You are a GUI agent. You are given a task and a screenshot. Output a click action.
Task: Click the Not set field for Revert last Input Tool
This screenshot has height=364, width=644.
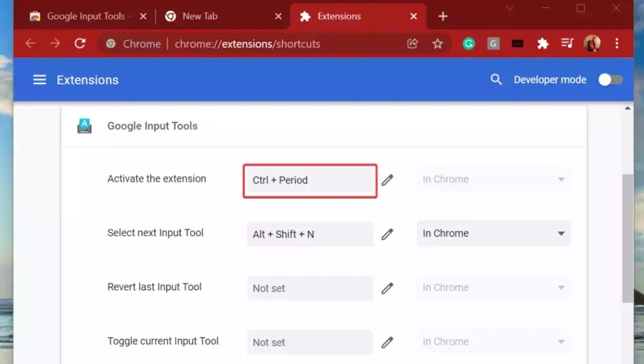310,289
